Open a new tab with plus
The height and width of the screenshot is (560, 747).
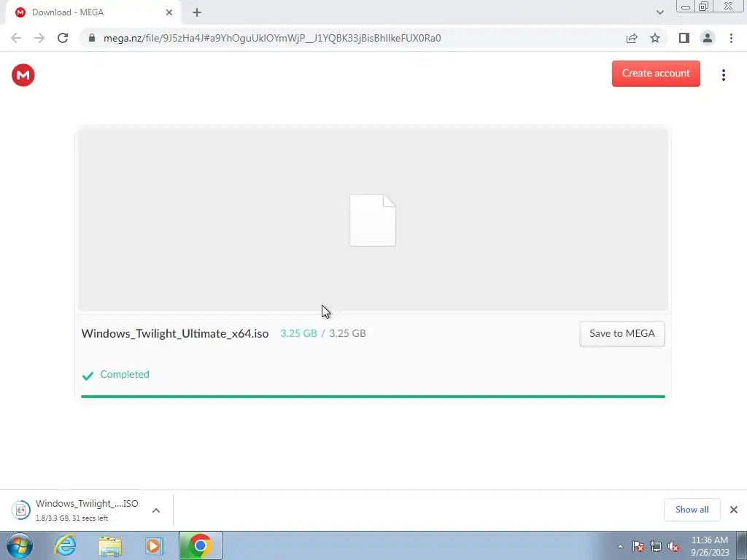pyautogui.click(x=197, y=12)
